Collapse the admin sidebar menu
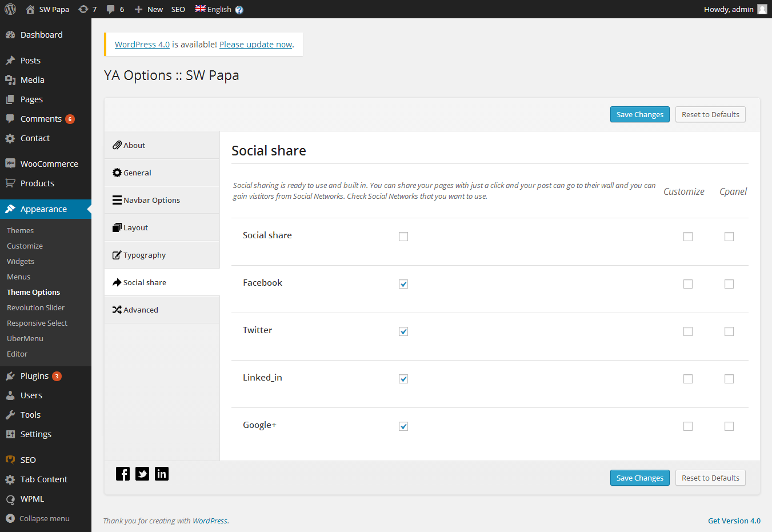Screen dimensions: 772x532 coord(38,518)
